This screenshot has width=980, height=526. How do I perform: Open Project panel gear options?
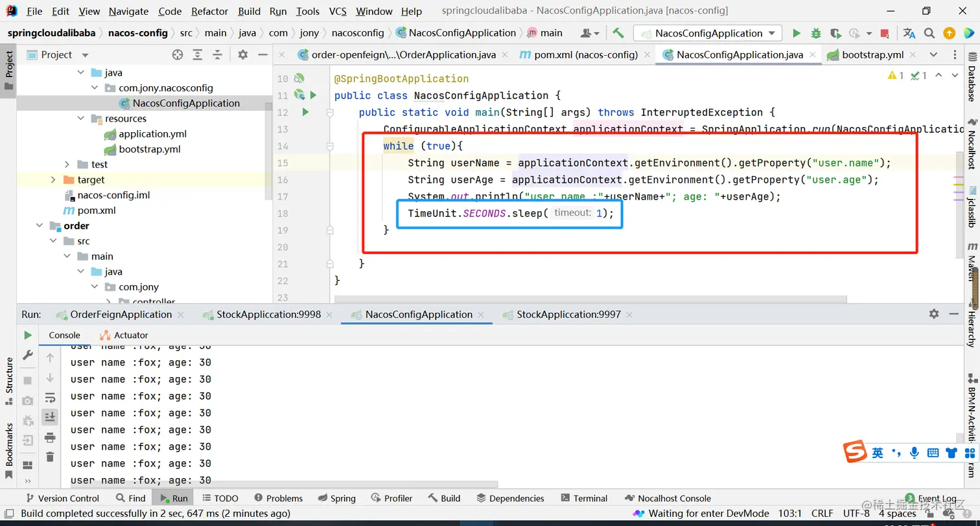click(242, 55)
